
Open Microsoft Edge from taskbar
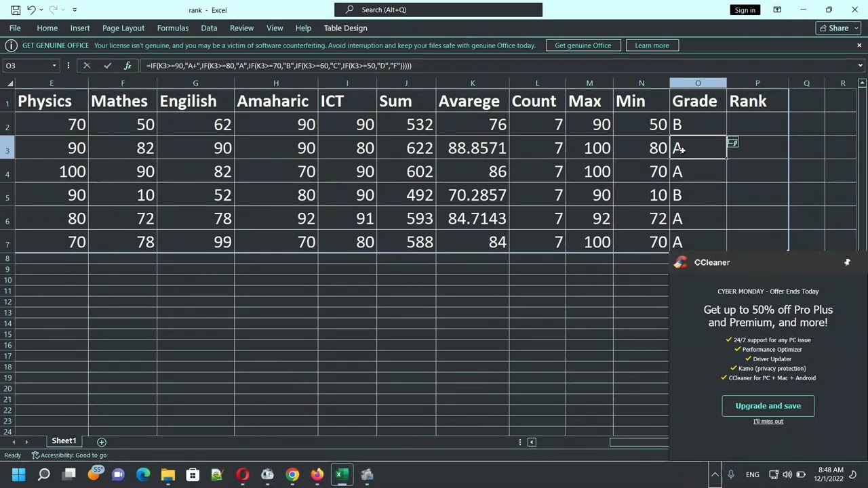143,474
